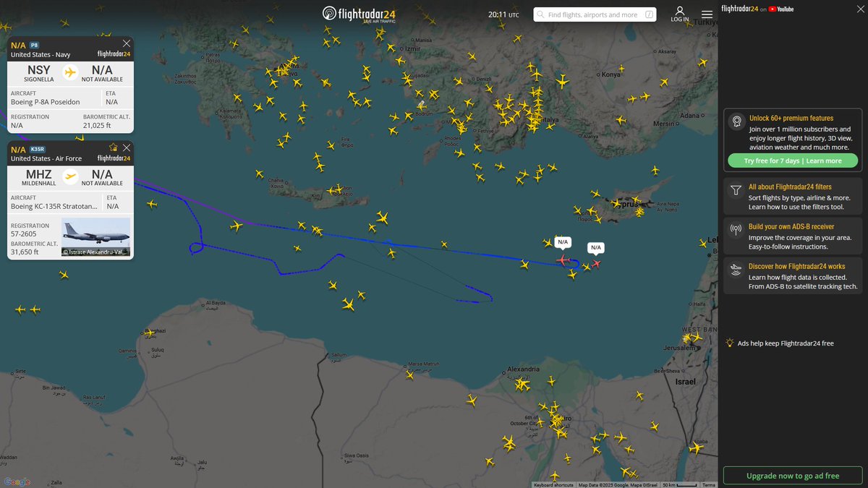The image size is (868, 488).
Task: Focus the Find flights search field
Action: [595, 14]
